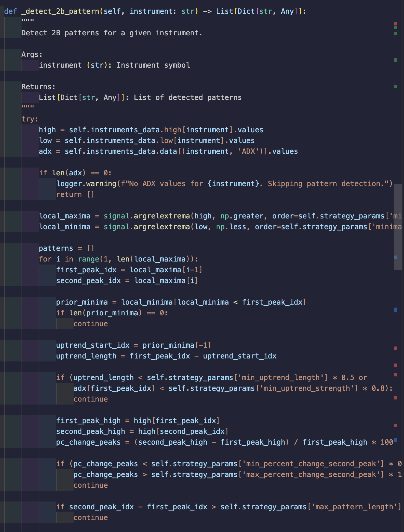The image size is (404, 532).
Task: Click the 'max_pattern_length' string key
Action: click(x=354, y=507)
